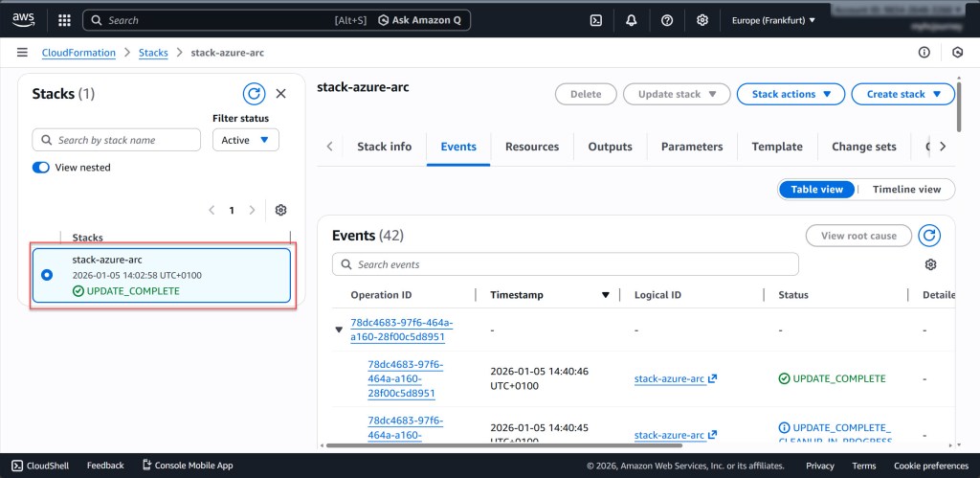Launch CloudShell from top bar icon
Screen dimensions: 980x478
[x=595, y=20]
